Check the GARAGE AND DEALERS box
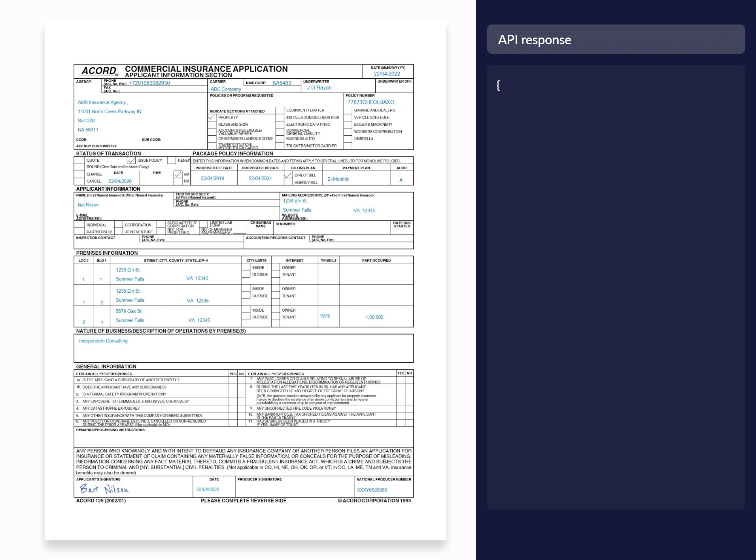756x560 pixels. coord(348,110)
